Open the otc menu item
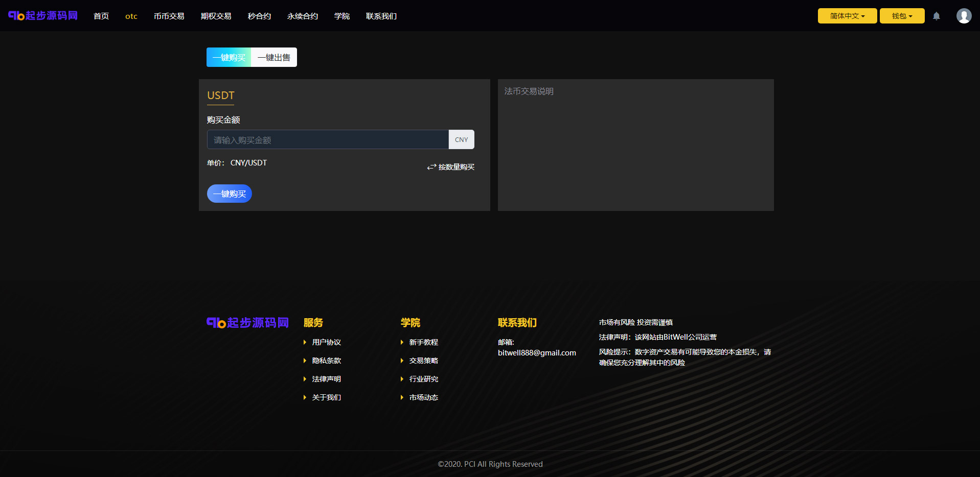This screenshot has width=980, height=477. click(131, 16)
